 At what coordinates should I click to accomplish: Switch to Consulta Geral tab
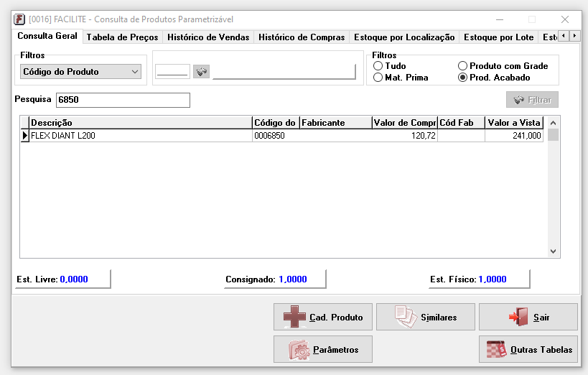(x=47, y=36)
